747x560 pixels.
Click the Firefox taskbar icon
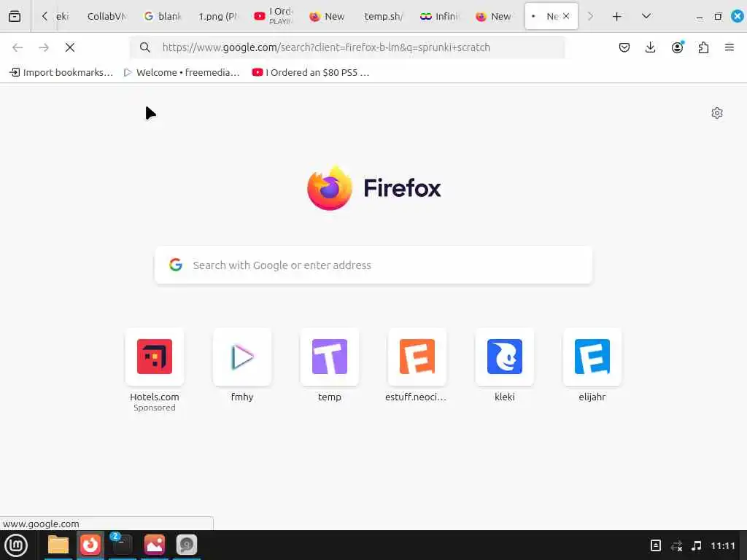(90, 545)
